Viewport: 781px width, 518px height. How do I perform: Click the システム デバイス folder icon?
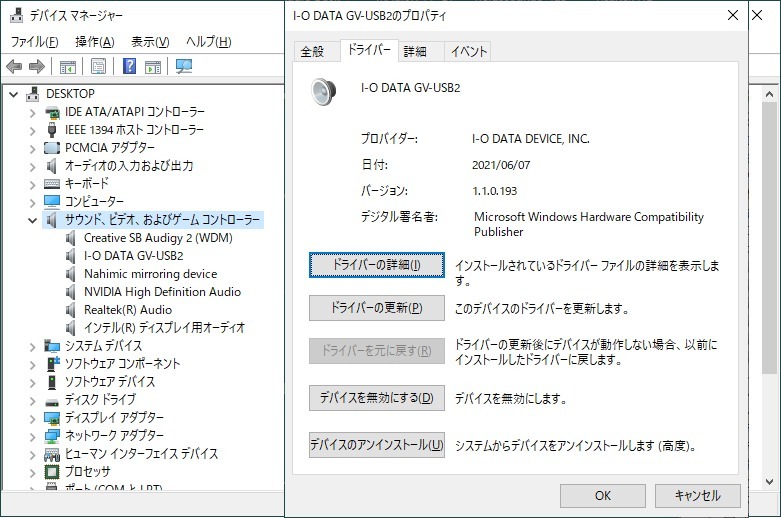click(x=52, y=346)
